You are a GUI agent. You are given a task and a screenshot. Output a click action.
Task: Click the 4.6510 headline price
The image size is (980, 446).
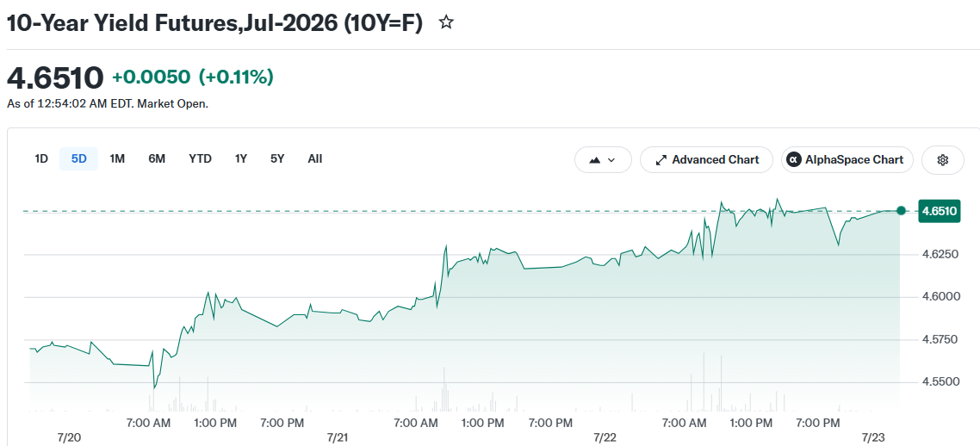pyautogui.click(x=55, y=78)
